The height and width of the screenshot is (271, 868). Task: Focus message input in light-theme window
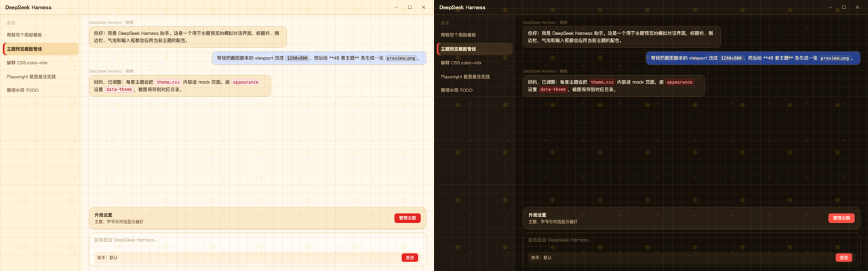click(257, 240)
